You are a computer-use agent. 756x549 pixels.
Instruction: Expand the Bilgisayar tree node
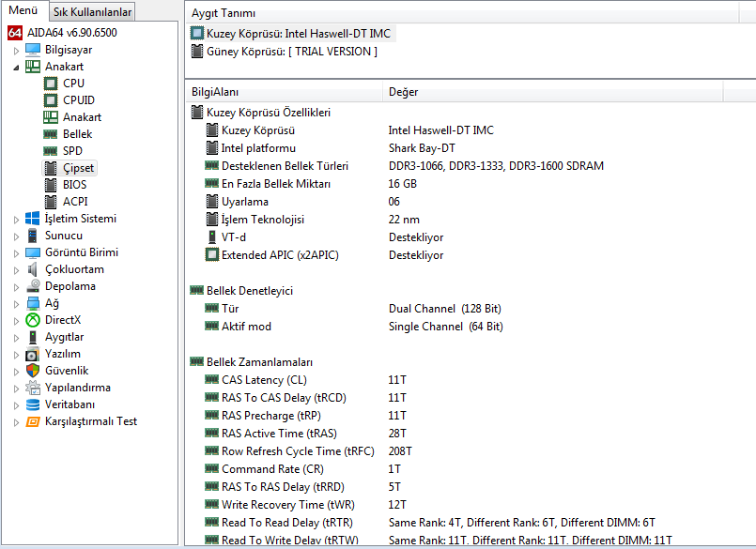[x=16, y=51]
